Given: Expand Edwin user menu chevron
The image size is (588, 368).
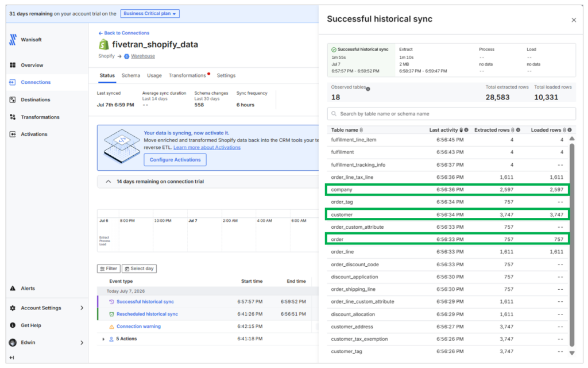Looking at the screenshot, I should click(82, 343).
